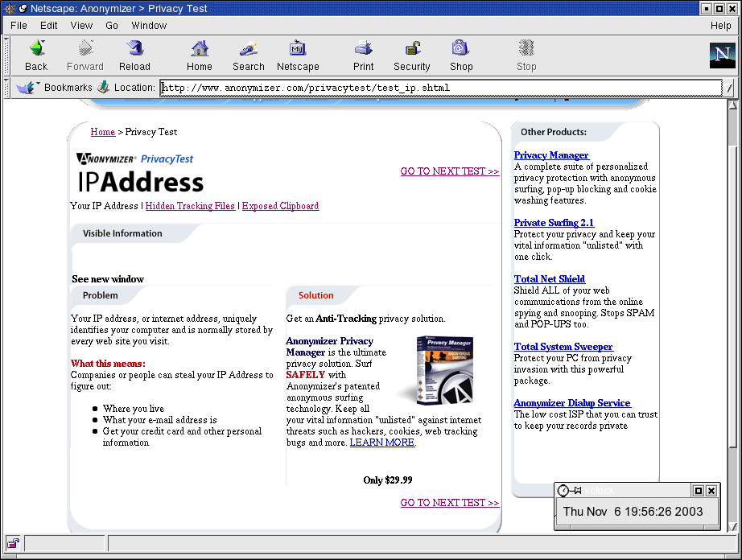Click the bottom GO TO NEXT TEST link

click(450, 503)
